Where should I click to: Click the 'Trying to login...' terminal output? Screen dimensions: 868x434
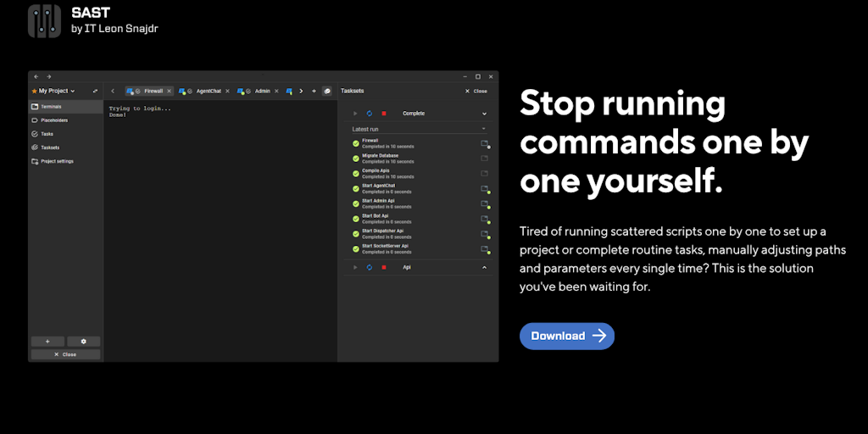click(140, 108)
